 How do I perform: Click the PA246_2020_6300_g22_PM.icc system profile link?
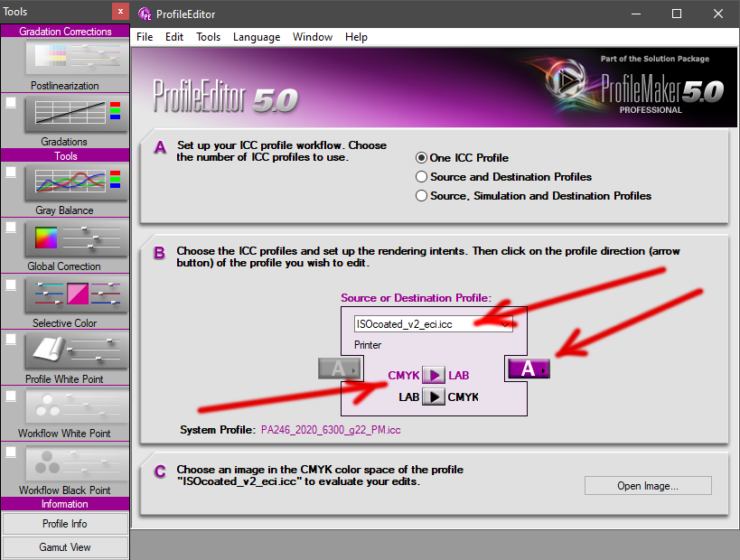click(x=331, y=430)
